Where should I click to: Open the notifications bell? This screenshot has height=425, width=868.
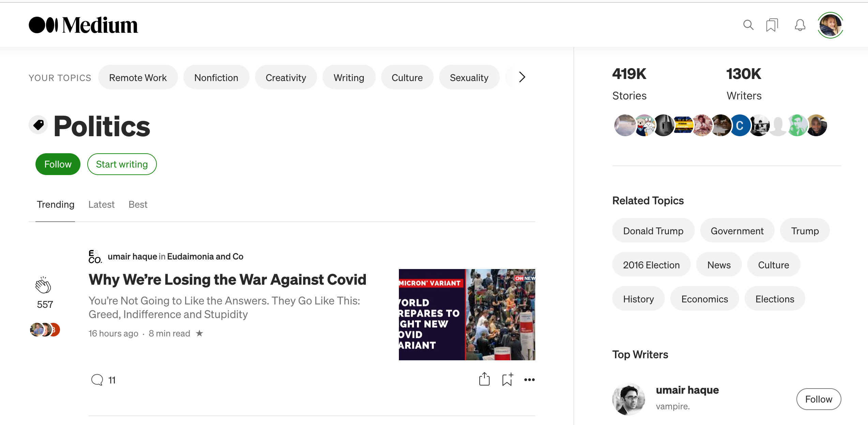(800, 25)
